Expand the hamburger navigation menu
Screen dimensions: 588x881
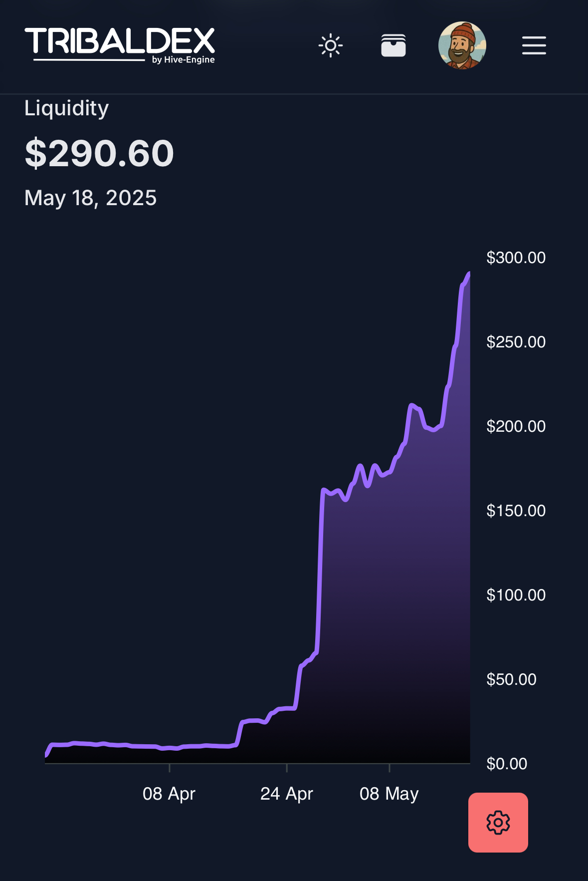tap(534, 45)
